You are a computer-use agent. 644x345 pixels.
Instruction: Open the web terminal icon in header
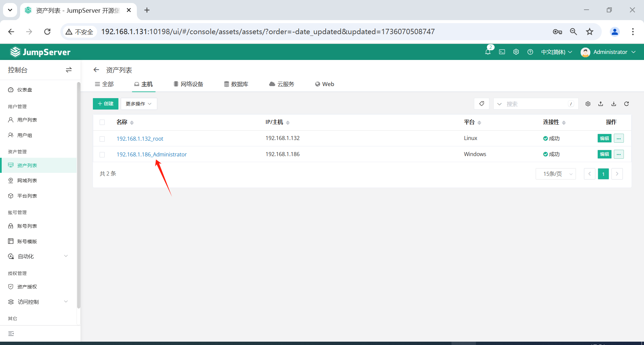tap(502, 52)
